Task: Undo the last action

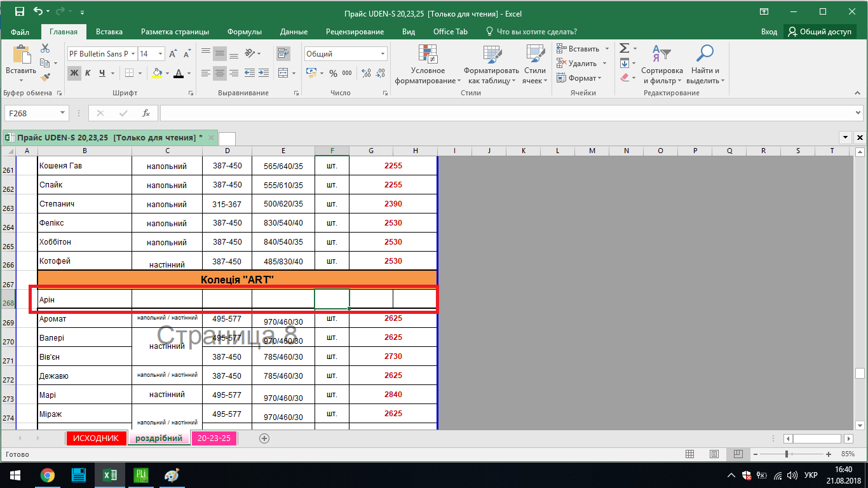Action: pyautogui.click(x=38, y=12)
